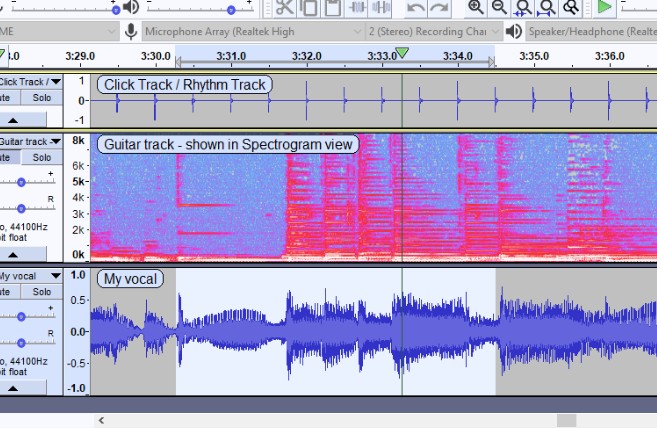Open the audio host dropdown ending in 'ME'
Image resolution: width=657 pixels, height=428 pixels.
pos(59,31)
